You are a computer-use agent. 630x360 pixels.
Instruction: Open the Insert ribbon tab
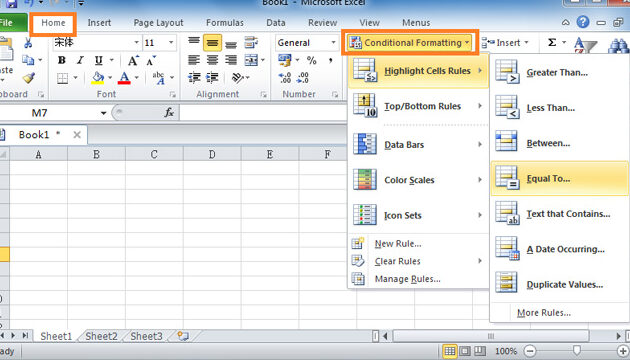coord(99,23)
